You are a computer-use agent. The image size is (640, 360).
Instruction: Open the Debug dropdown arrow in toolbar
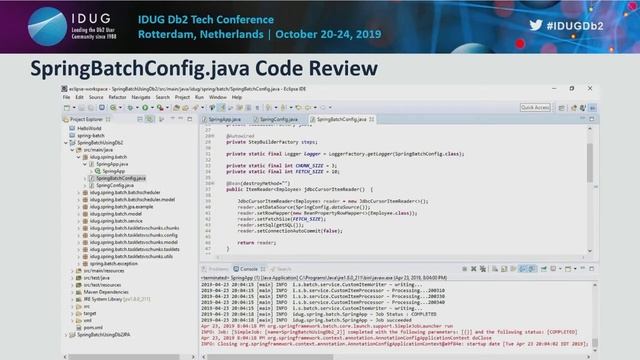(137, 108)
